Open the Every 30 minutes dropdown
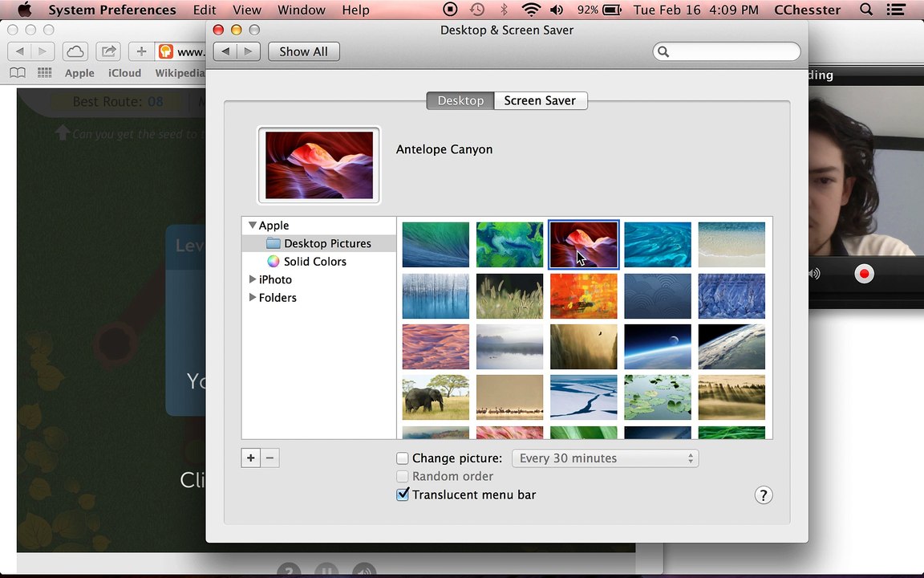This screenshot has height=578, width=924. pyautogui.click(x=606, y=458)
